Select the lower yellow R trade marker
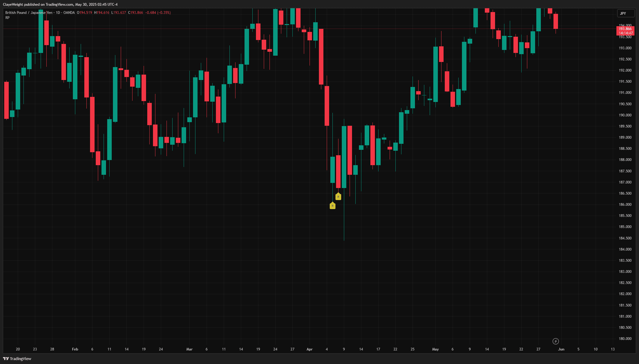Viewport: 639px width, 364px height. coord(332,206)
